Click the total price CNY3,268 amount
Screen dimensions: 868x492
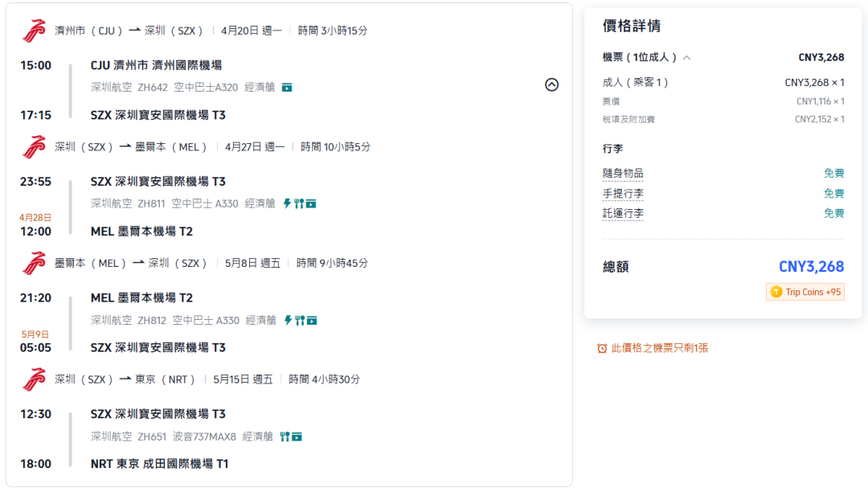point(810,266)
